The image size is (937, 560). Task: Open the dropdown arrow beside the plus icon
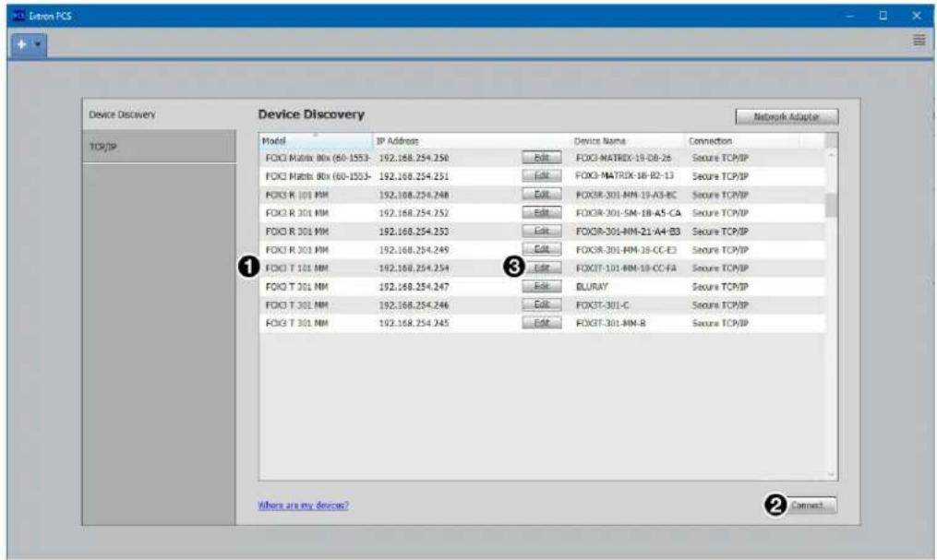point(38,45)
